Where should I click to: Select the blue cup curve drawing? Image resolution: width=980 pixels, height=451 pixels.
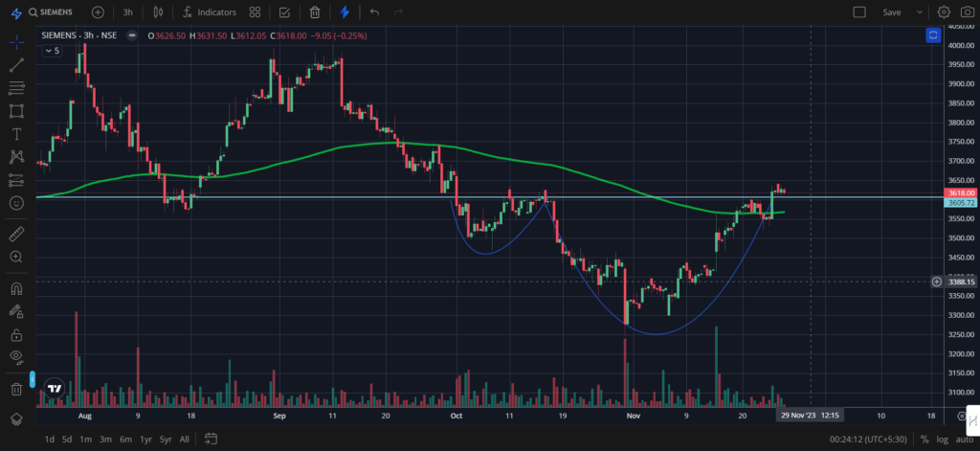(x=657, y=333)
